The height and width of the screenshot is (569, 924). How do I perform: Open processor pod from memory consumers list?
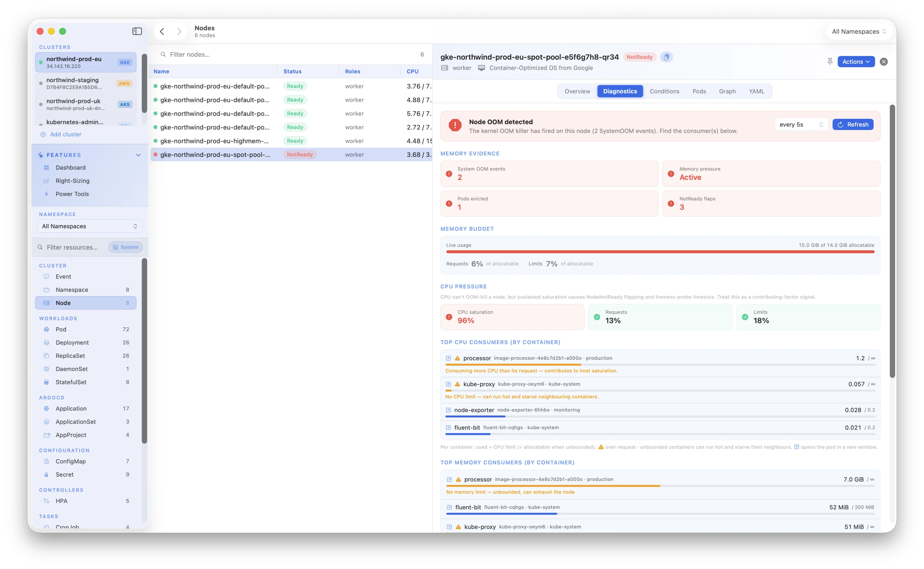tap(449, 480)
